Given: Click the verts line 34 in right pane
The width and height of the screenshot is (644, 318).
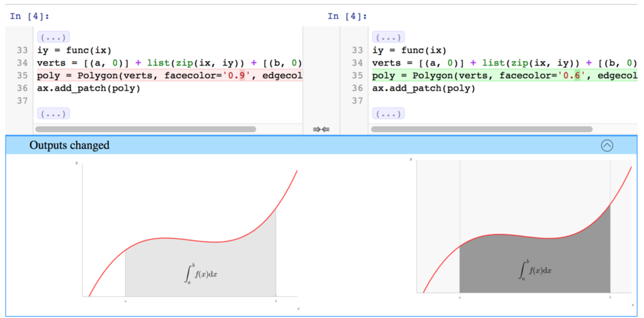Looking at the screenshot, I should [505, 64].
